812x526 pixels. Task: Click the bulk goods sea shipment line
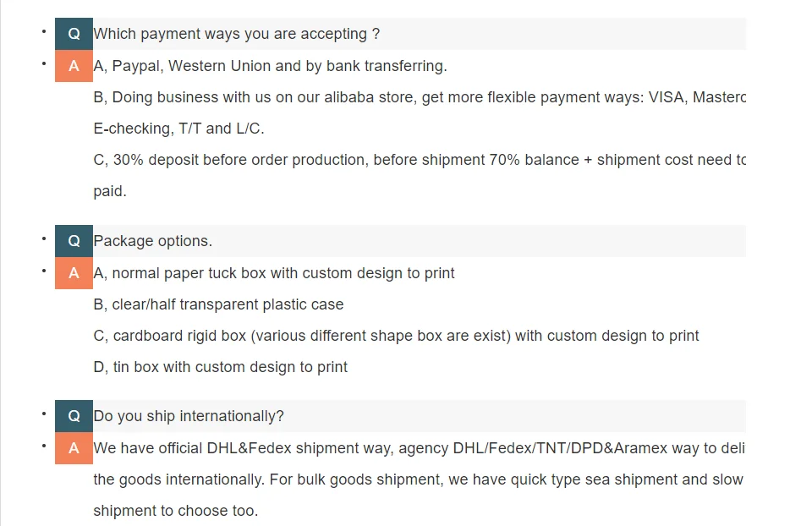pyautogui.click(x=419, y=479)
